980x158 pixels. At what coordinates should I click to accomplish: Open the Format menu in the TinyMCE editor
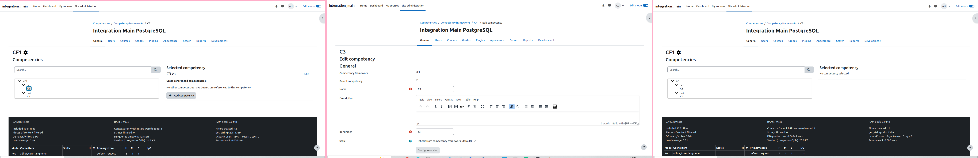coord(449,100)
